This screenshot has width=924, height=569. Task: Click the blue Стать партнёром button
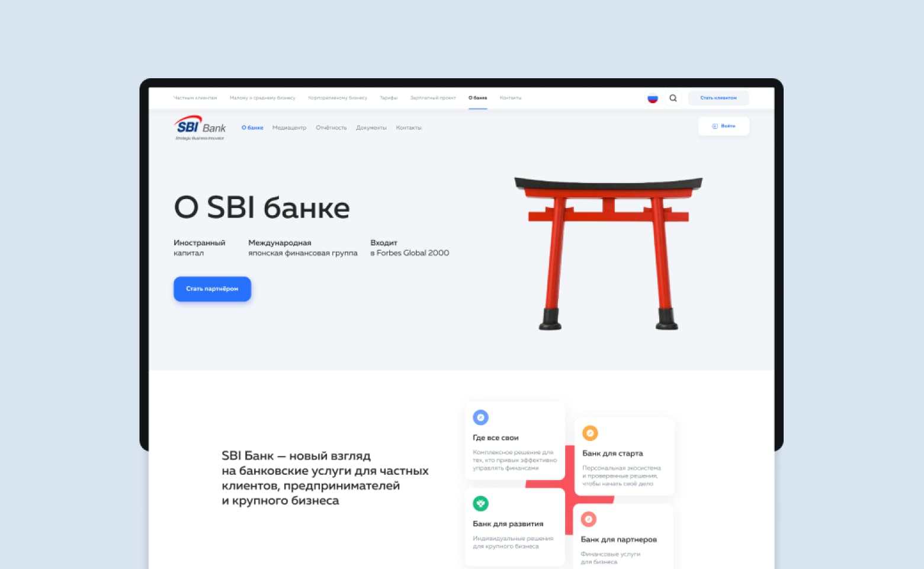coord(212,289)
